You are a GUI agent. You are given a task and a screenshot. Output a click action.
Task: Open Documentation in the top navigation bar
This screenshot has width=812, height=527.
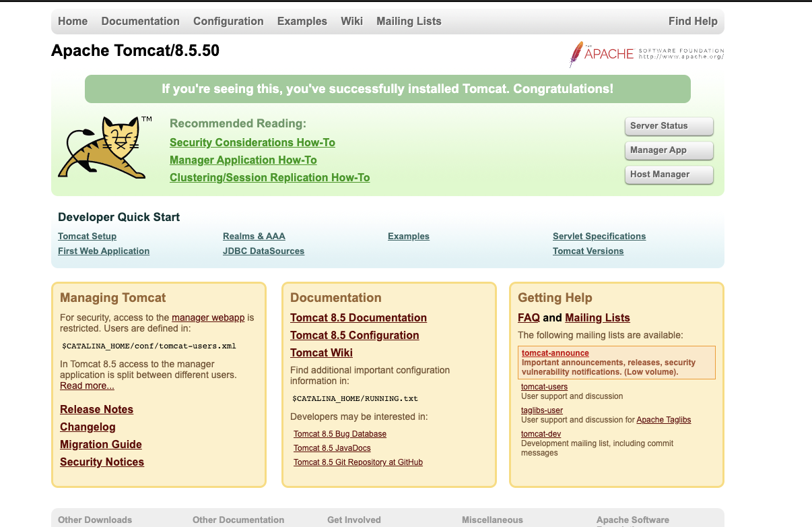tap(140, 21)
